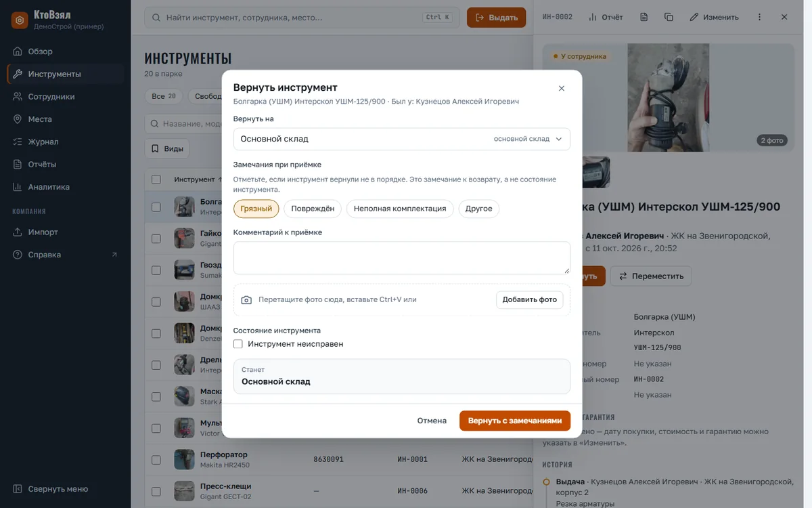Click the Перфоратор row thumbnail
Viewport: 812px width, 508px height.
[x=184, y=459]
